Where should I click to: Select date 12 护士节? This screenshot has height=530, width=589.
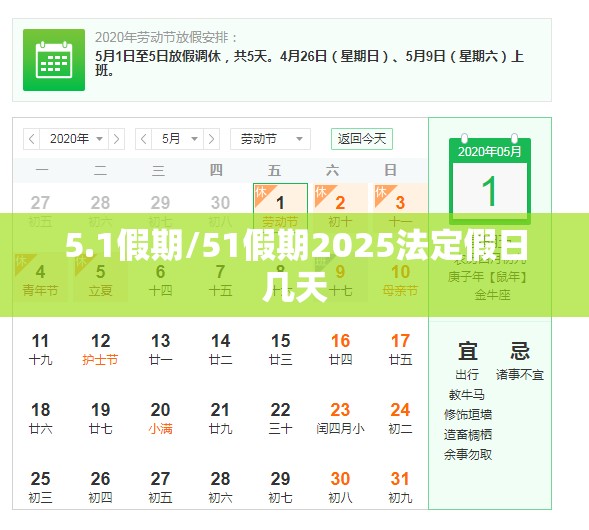click(100, 349)
